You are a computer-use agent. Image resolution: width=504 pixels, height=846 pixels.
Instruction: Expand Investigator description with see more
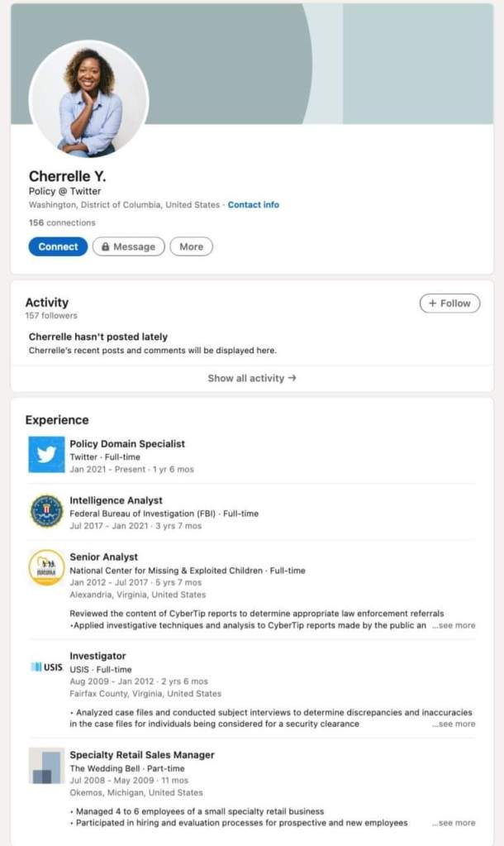click(x=454, y=724)
